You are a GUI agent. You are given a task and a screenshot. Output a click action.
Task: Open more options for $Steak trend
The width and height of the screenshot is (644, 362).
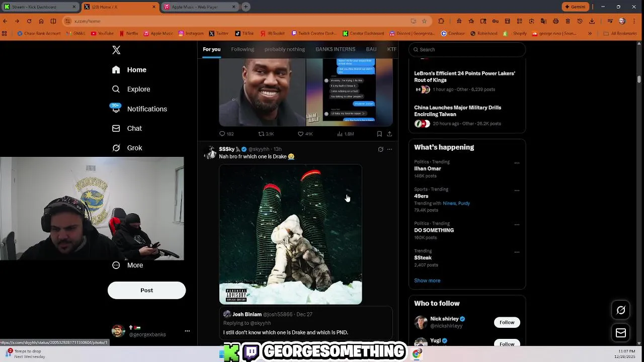(517, 252)
